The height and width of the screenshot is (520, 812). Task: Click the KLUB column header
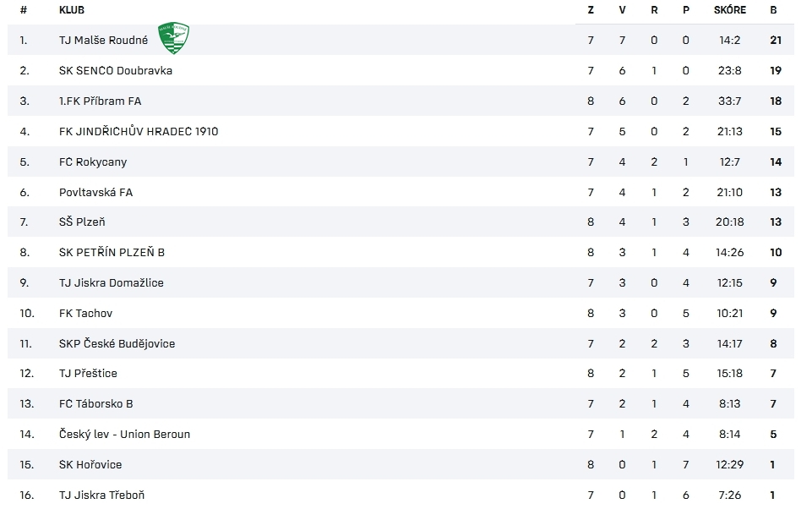72,10
